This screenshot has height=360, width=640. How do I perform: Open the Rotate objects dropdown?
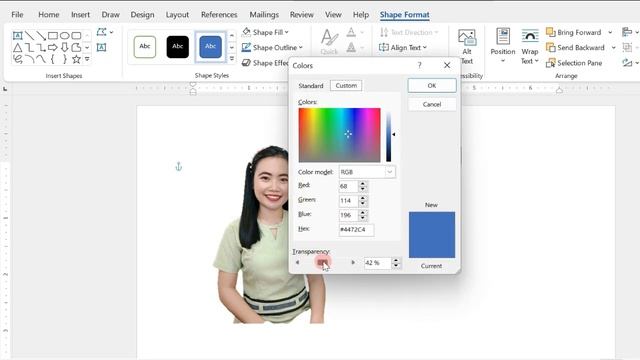pyautogui.click(x=630, y=63)
